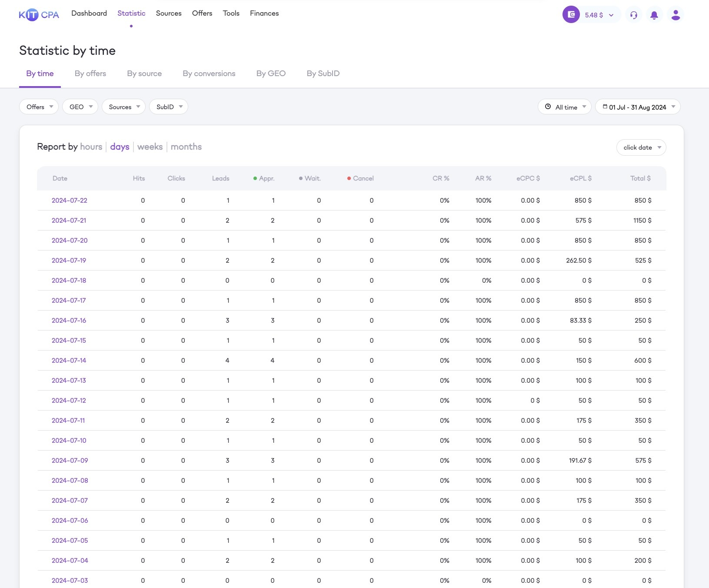The height and width of the screenshot is (588, 709).
Task: Click the AR % column header
Action: click(x=483, y=178)
